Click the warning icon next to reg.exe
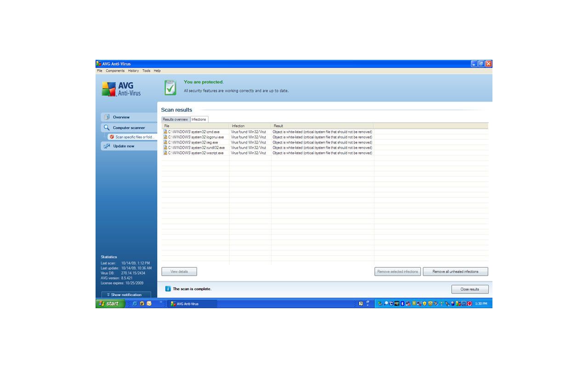The image size is (588, 368). pos(165,143)
